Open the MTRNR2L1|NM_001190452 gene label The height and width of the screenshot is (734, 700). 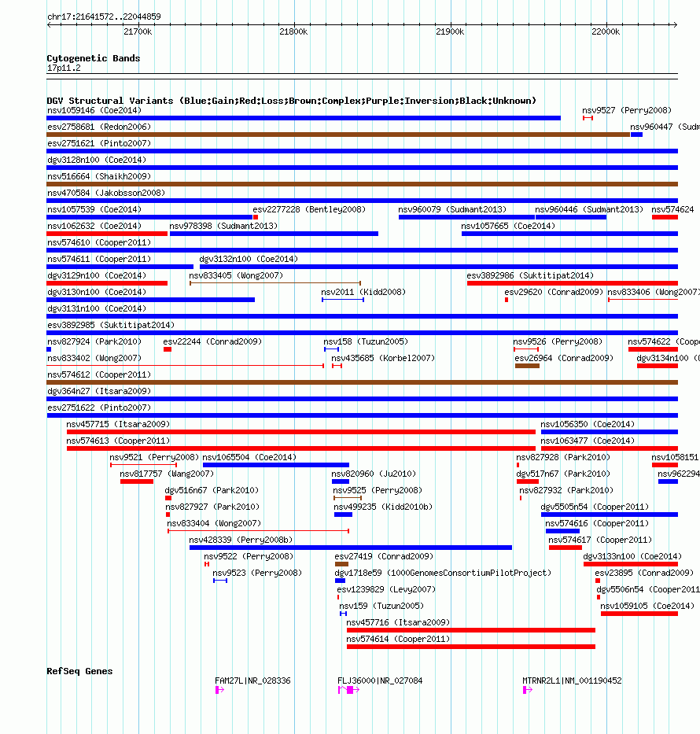[x=572, y=681]
